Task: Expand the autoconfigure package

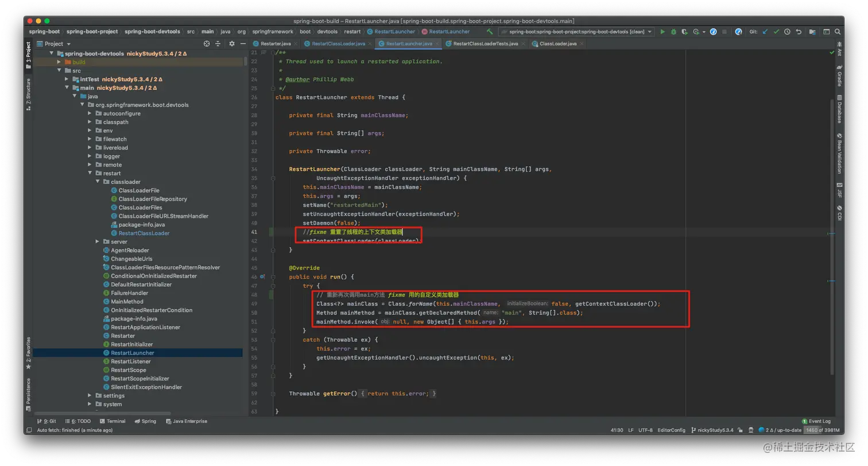Action: click(90, 113)
